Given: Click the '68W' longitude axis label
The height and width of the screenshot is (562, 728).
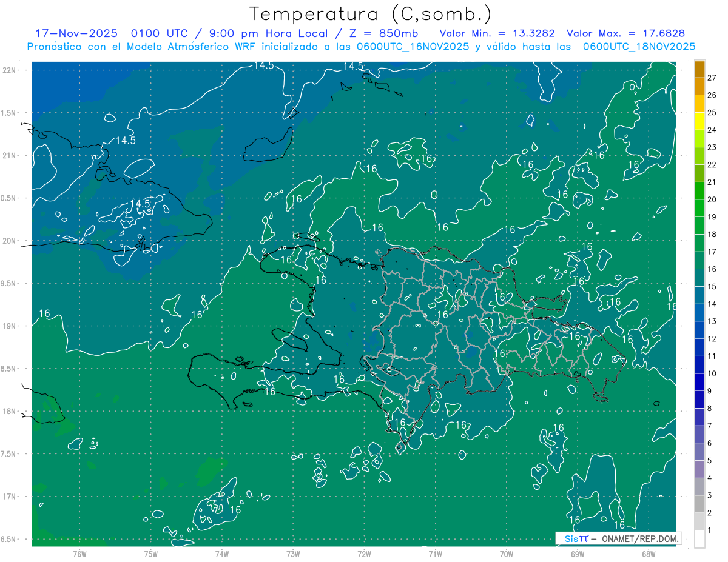Looking at the screenshot, I should [649, 554].
